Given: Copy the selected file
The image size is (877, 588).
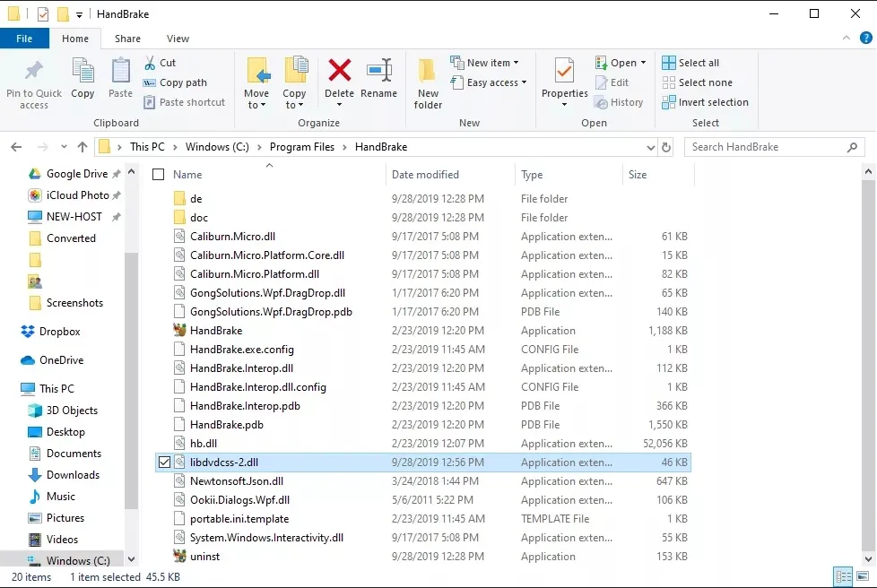Looking at the screenshot, I should coord(82,82).
